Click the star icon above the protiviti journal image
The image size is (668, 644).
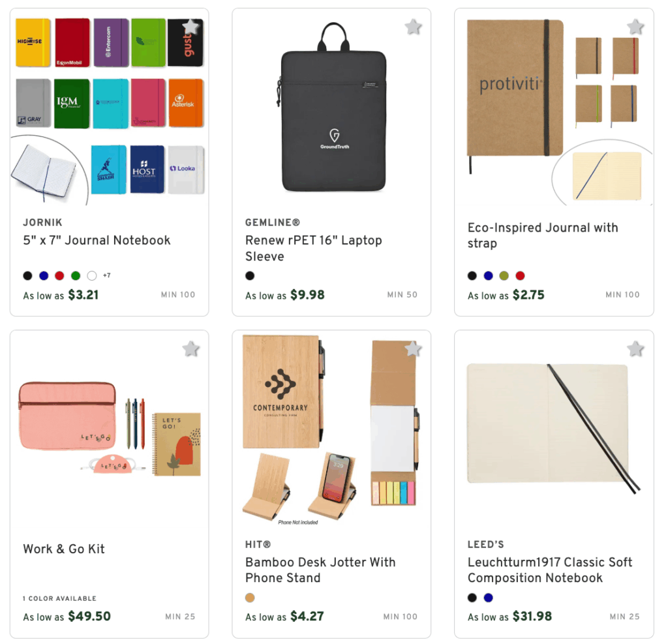pos(635,27)
